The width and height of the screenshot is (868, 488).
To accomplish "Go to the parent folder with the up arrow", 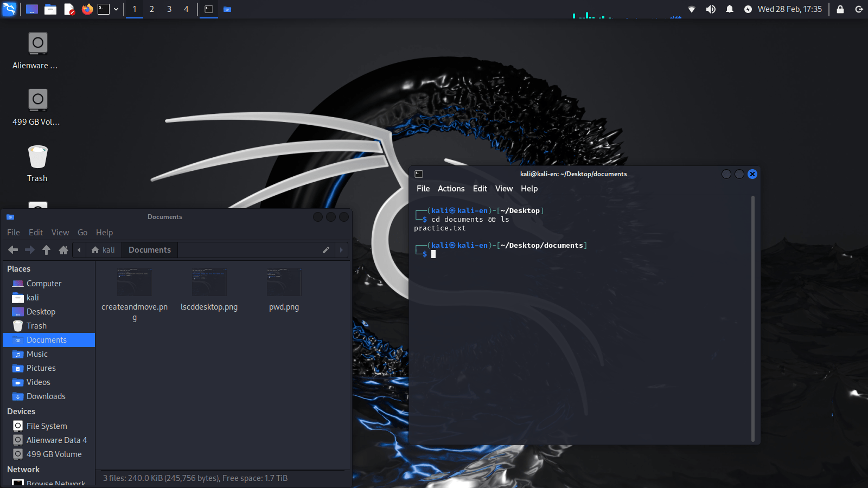I will point(47,250).
